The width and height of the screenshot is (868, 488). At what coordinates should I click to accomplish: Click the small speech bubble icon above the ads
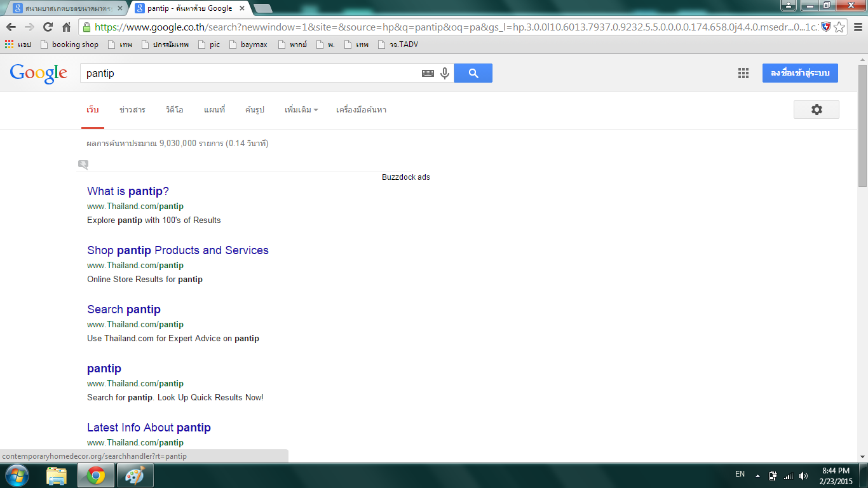tap(83, 165)
